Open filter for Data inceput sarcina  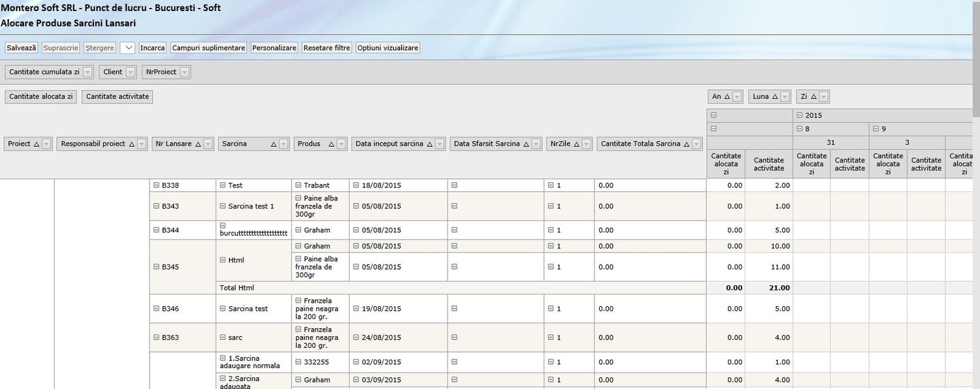coord(440,144)
